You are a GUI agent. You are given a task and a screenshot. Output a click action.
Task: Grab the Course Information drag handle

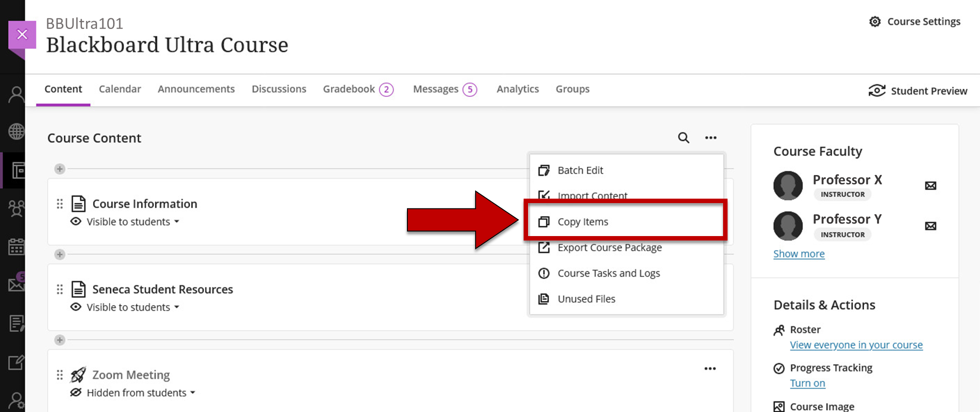[60, 204]
